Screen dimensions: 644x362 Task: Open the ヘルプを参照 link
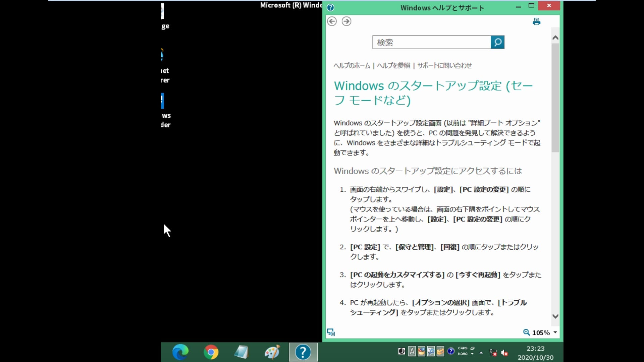click(394, 65)
